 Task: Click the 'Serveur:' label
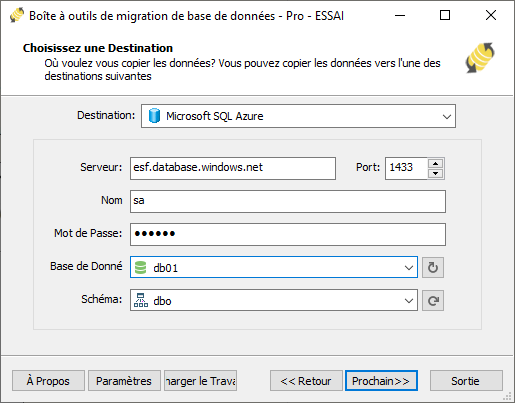click(x=101, y=167)
